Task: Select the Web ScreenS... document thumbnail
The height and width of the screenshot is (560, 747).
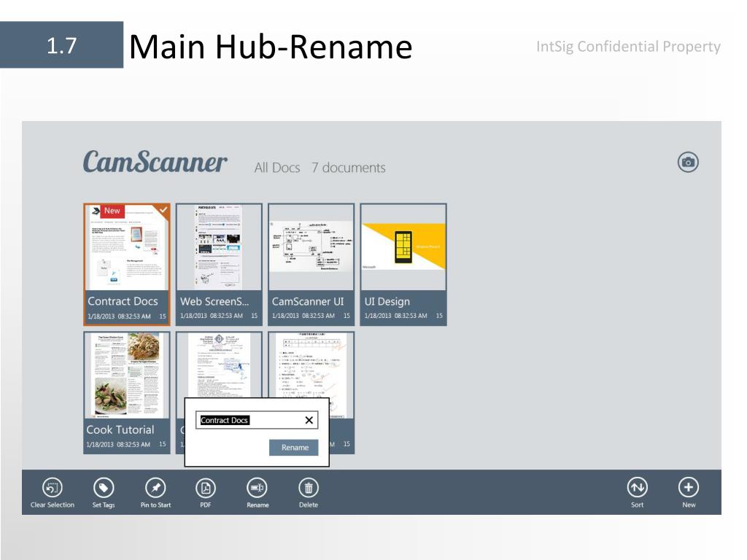Action: (x=219, y=248)
